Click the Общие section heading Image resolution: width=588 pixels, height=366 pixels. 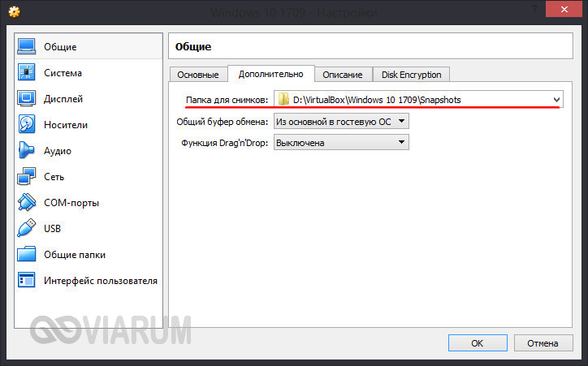[193, 46]
